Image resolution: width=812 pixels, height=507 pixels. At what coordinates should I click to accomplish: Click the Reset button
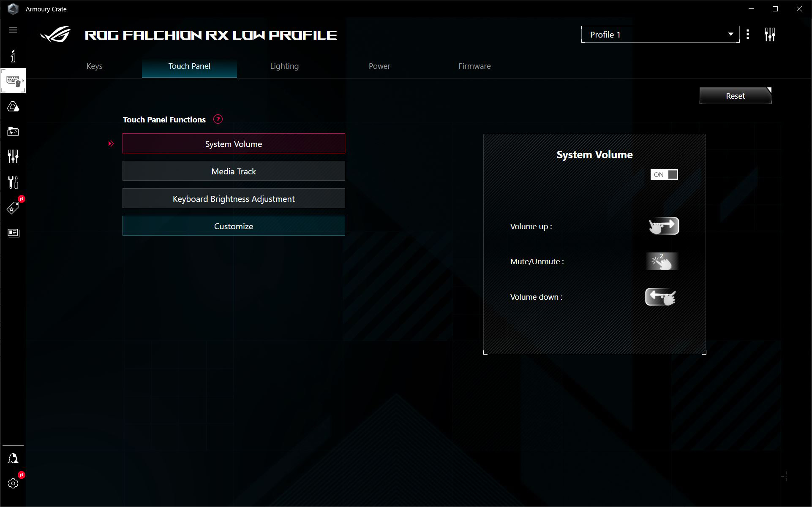736,96
